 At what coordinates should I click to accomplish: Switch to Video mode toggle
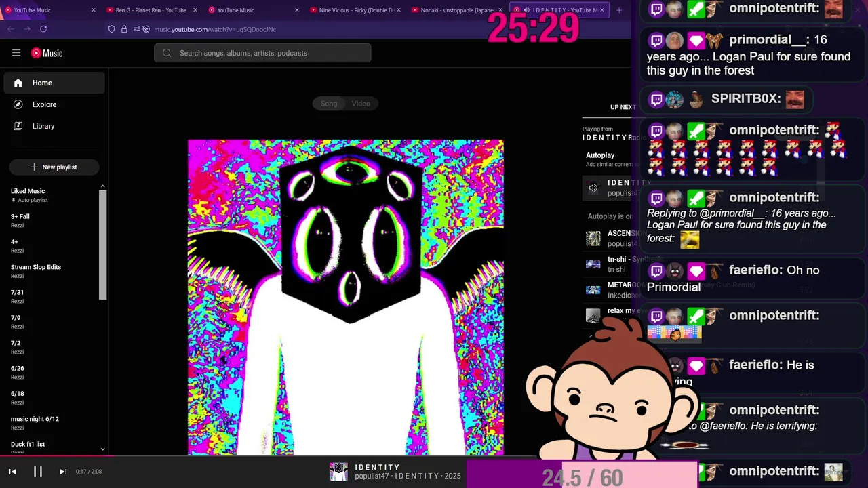pos(361,104)
